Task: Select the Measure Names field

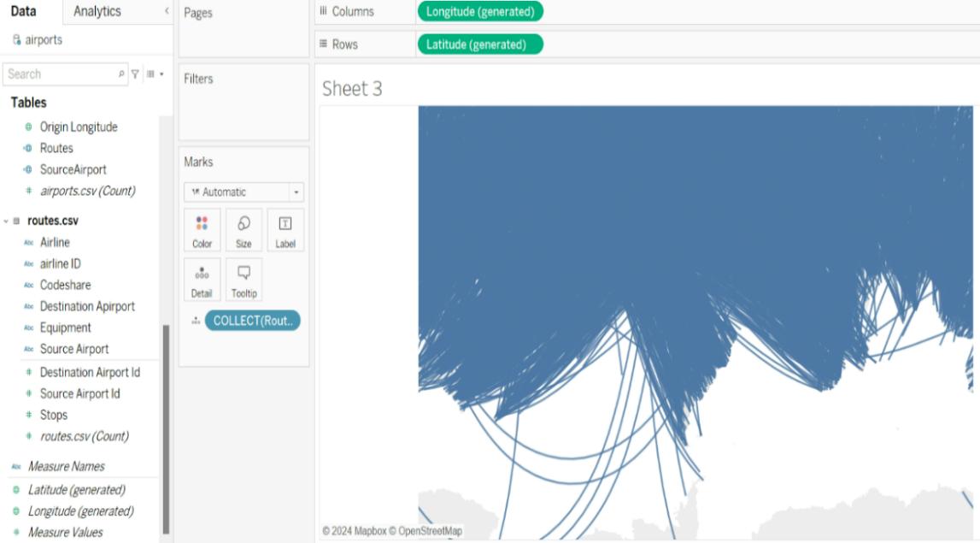Action: (x=67, y=466)
